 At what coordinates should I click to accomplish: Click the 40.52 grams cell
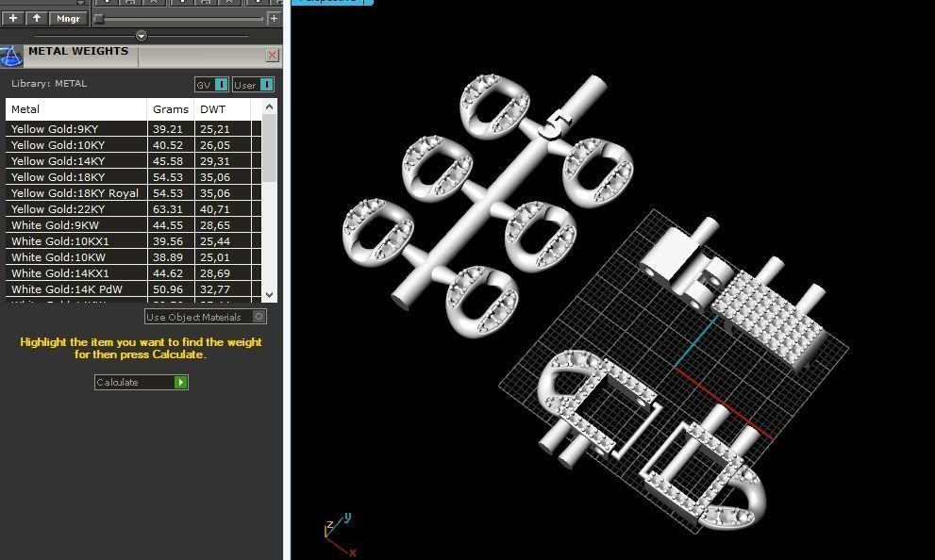coord(171,145)
